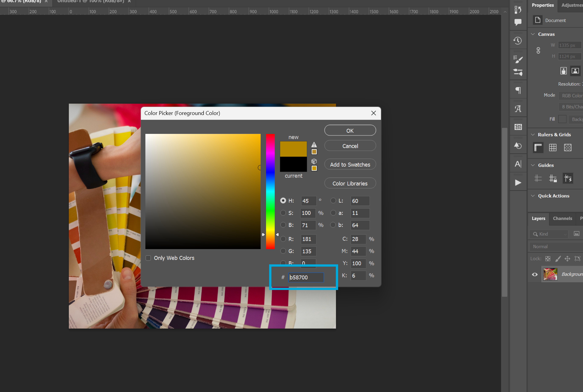Collapse the Rulers & Grids section
This screenshot has width=583, height=392.
[533, 135]
